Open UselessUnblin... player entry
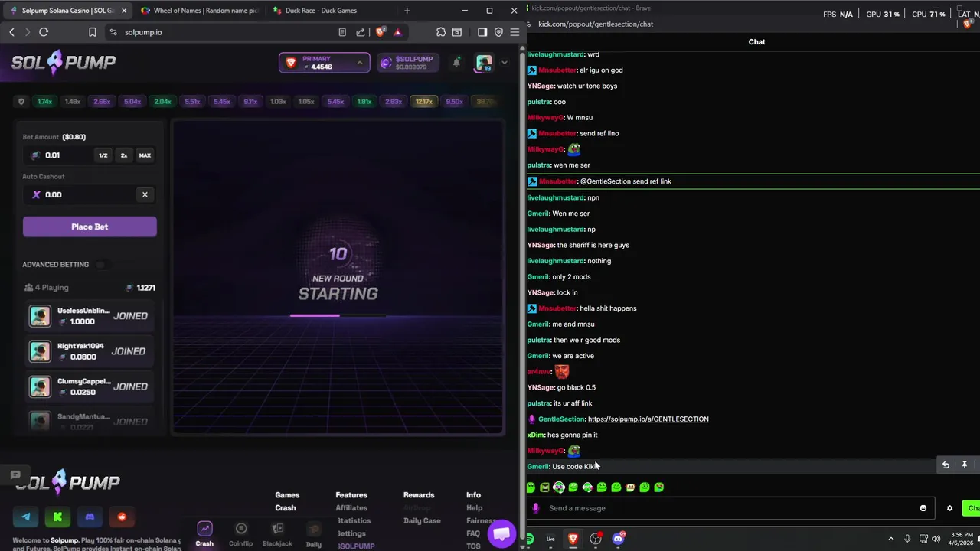The height and width of the screenshot is (551, 980). pyautogui.click(x=90, y=316)
